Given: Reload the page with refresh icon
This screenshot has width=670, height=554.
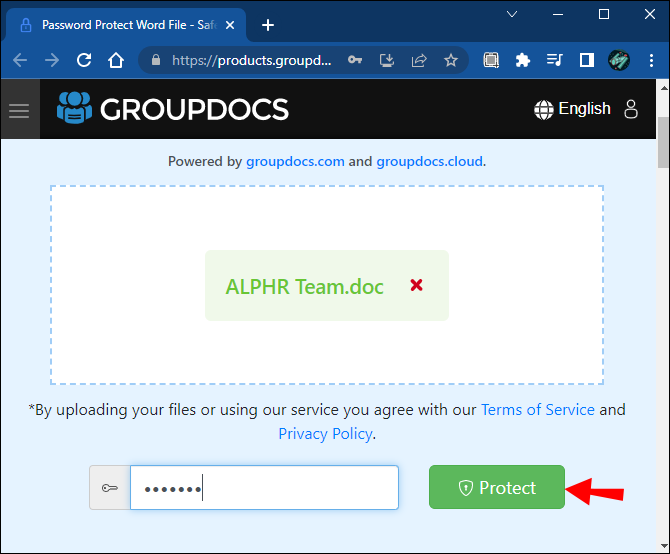Looking at the screenshot, I should (x=84, y=60).
